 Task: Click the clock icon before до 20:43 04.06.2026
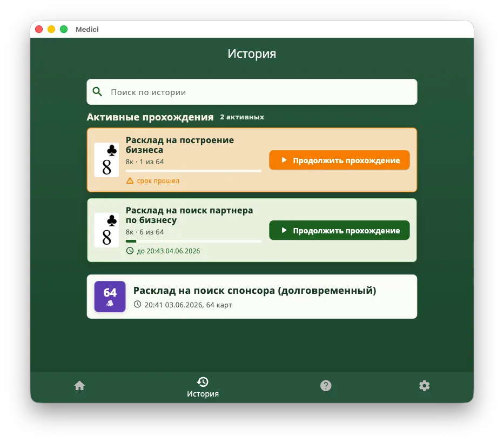point(130,251)
